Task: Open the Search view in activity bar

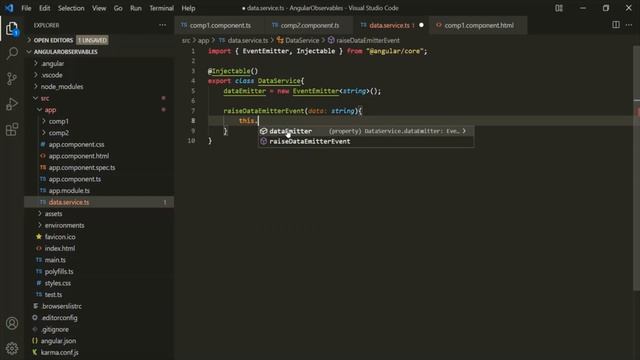Action: pyautogui.click(x=12, y=53)
